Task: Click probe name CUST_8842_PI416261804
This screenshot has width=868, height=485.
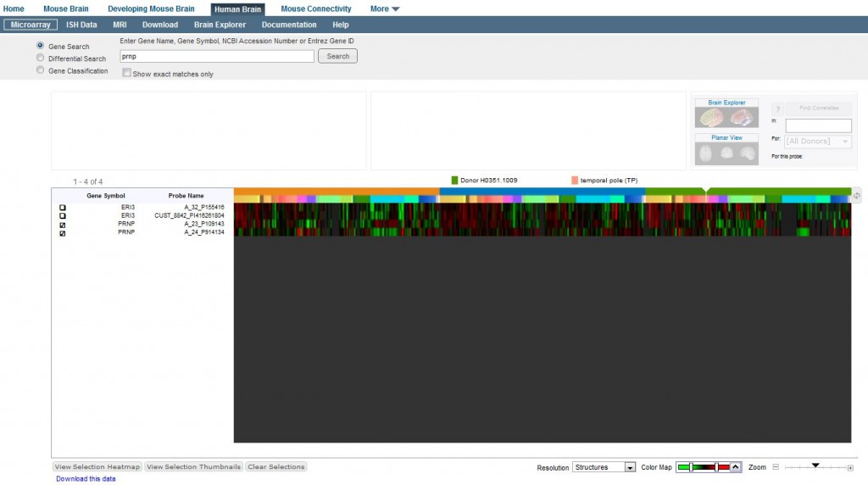Action: pyautogui.click(x=189, y=215)
